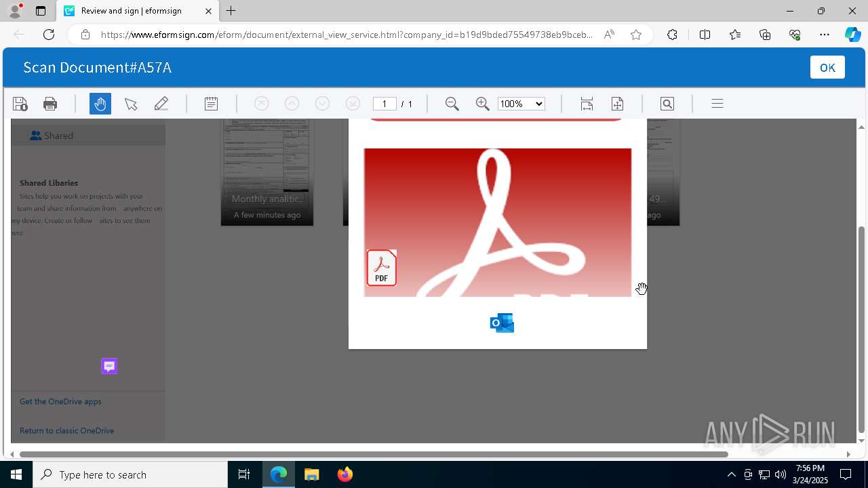Click the Outlook logo icon
The image size is (868, 488).
coord(502,323)
